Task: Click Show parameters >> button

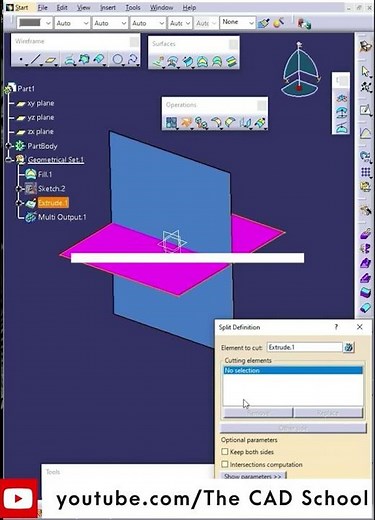Action: tap(253, 476)
